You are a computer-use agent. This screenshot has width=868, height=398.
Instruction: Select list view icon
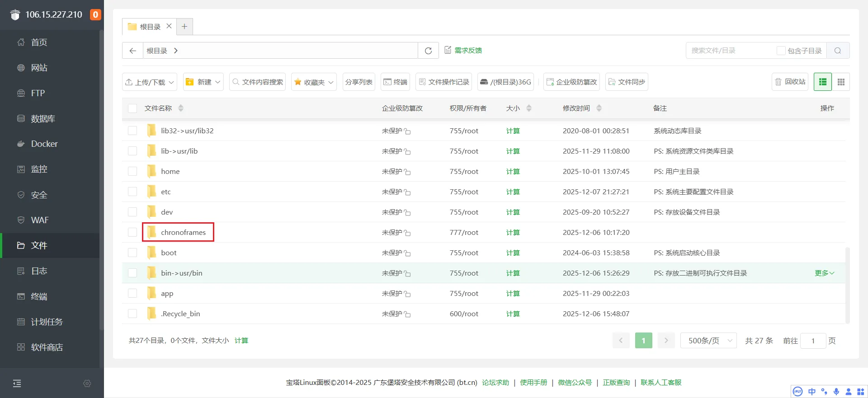click(x=823, y=82)
